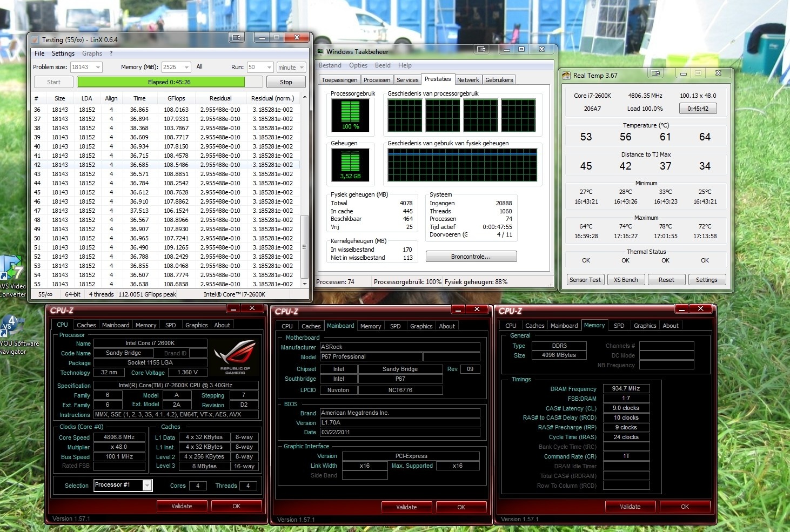790x532 pixels.
Task: Open SPD tab in the CPU-Z Processor window
Action: click(x=171, y=325)
